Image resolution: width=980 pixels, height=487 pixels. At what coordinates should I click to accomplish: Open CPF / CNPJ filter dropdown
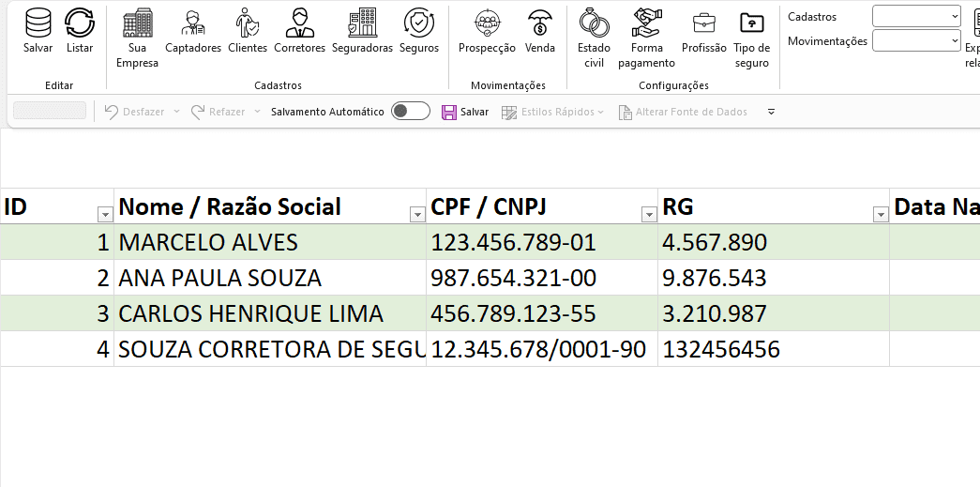649,215
